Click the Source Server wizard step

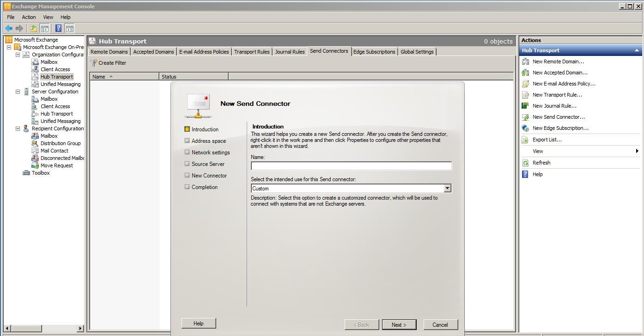click(208, 164)
